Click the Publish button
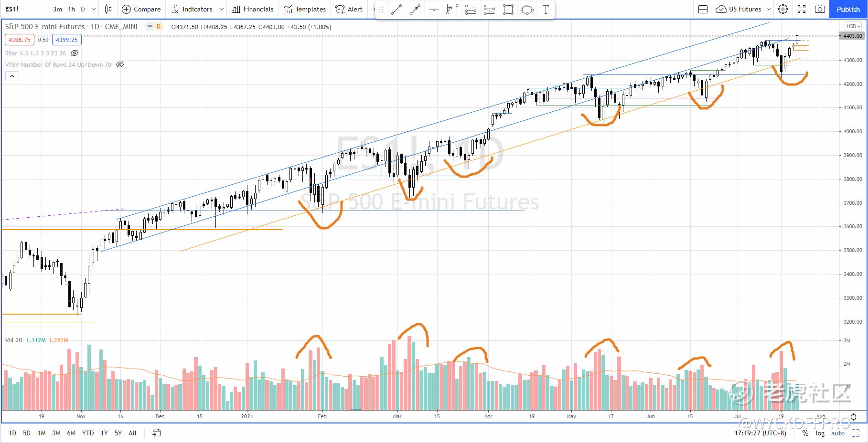Viewport: 868px width, 443px height. point(848,9)
